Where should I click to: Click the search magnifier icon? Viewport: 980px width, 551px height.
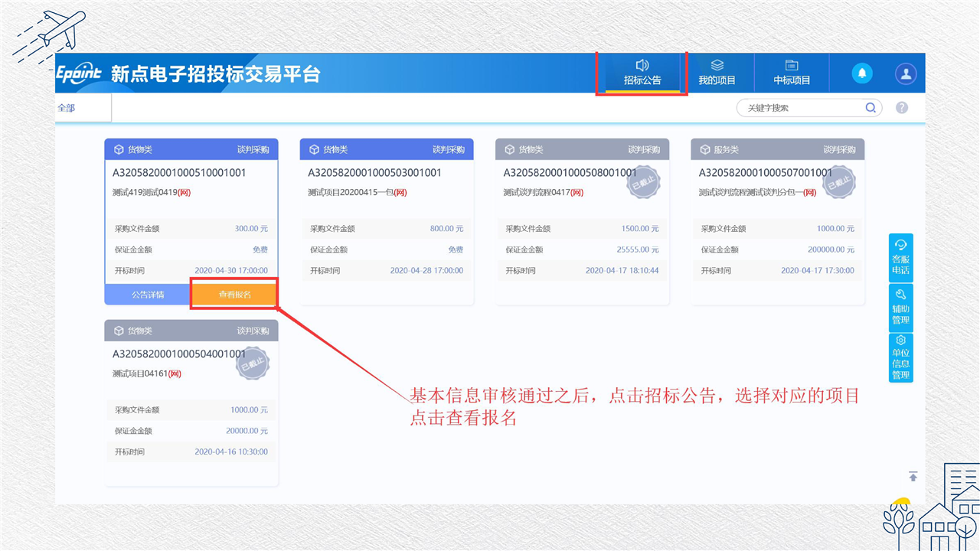click(871, 108)
